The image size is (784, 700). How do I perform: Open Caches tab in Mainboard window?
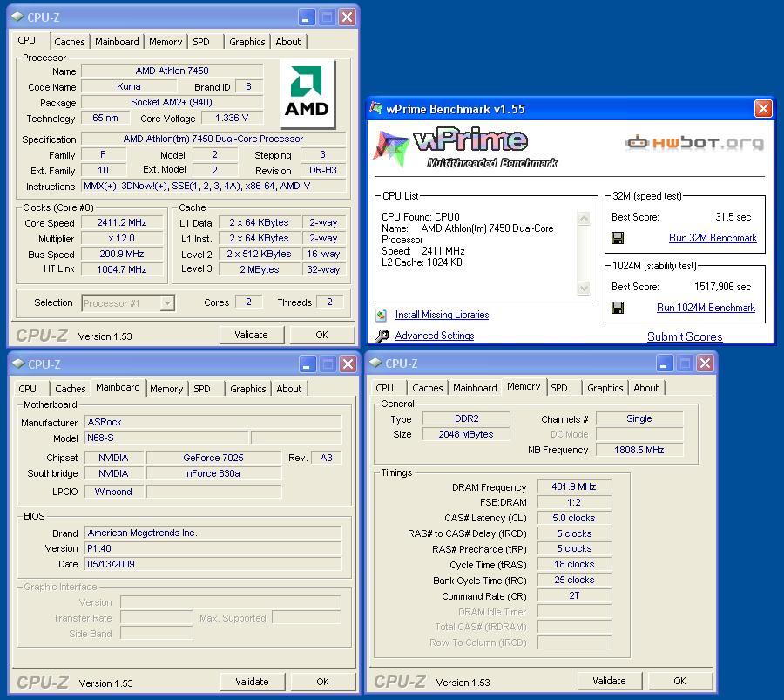click(x=70, y=389)
